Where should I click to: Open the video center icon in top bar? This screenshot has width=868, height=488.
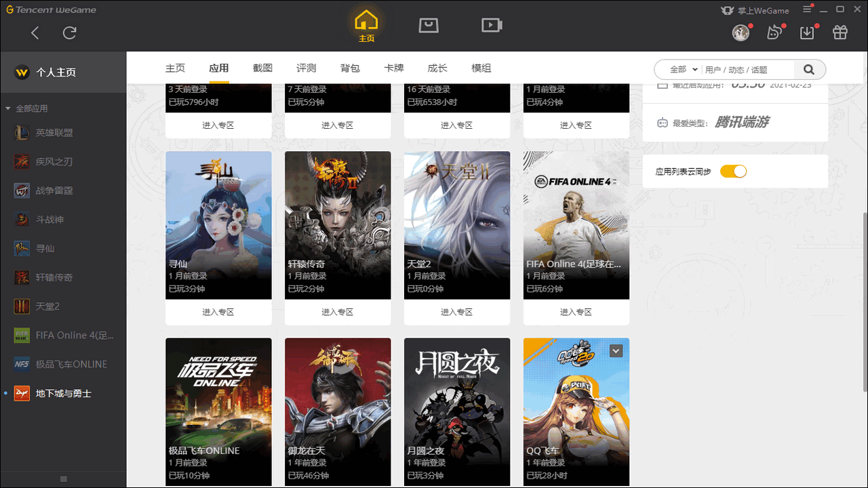[x=491, y=24]
